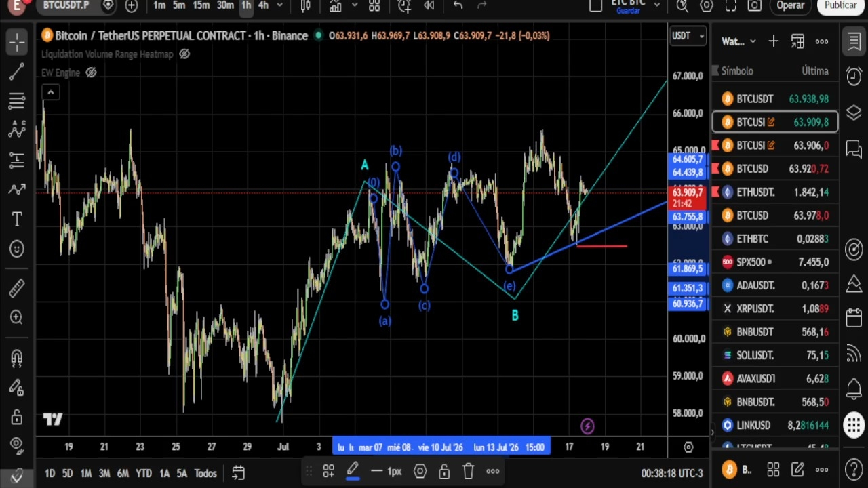
Task: Open drawing toolbar more options
Action: pos(493,471)
